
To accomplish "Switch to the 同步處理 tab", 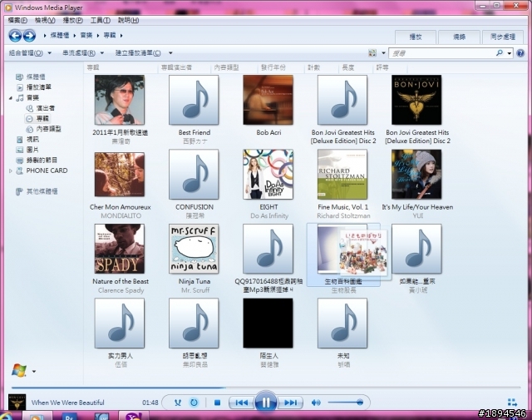I will click(503, 37).
